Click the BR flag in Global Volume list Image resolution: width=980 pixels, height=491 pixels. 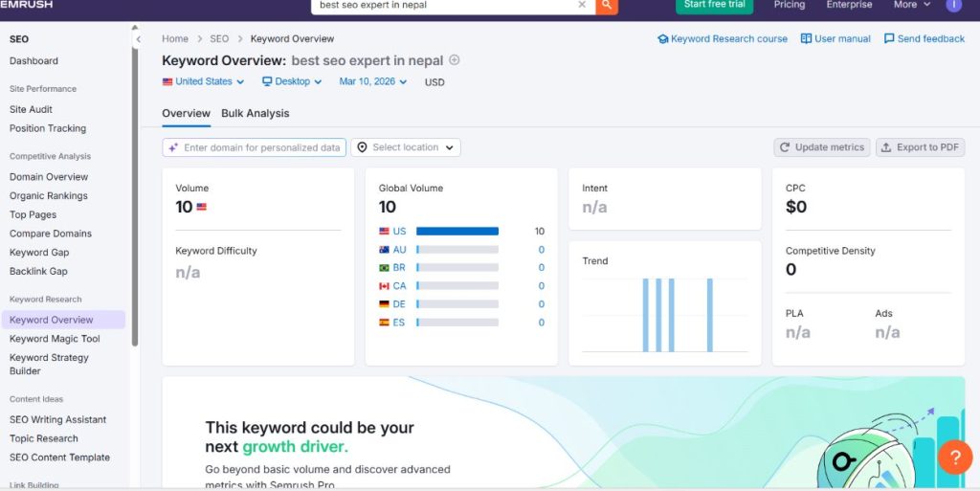click(x=385, y=267)
